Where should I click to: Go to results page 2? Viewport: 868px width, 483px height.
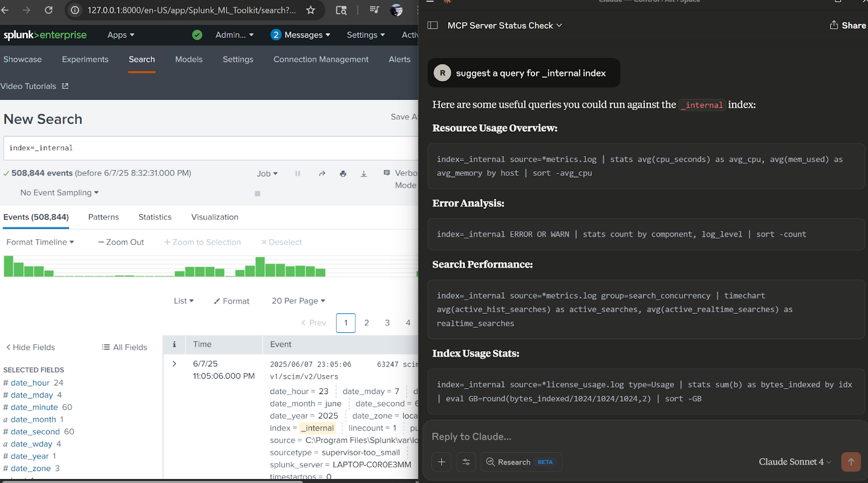pos(366,323)
